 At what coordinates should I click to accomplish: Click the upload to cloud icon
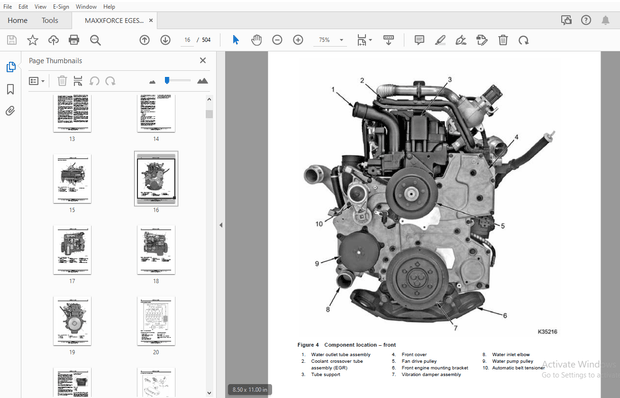coord(53,40)
